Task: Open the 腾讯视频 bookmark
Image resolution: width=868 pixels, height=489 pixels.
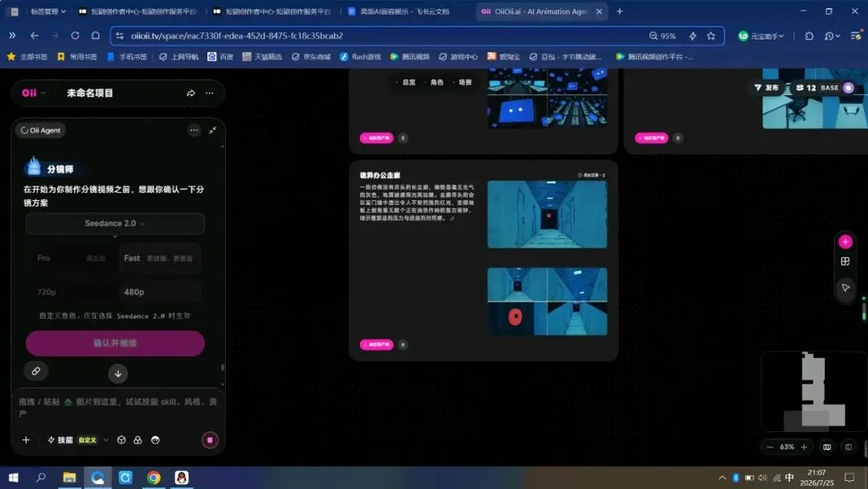Action: coord(410,56)
